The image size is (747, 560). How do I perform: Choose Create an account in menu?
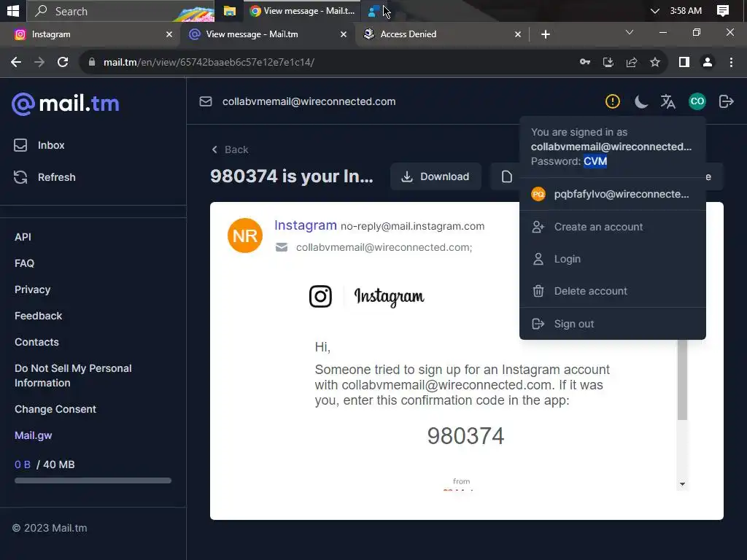pyautogui.click(x=613, y=227)
